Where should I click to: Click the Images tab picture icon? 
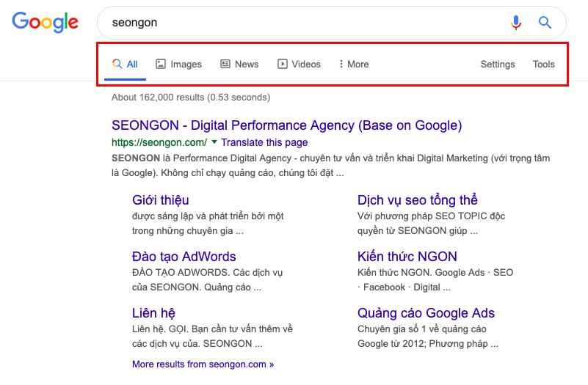click(161, 64)
